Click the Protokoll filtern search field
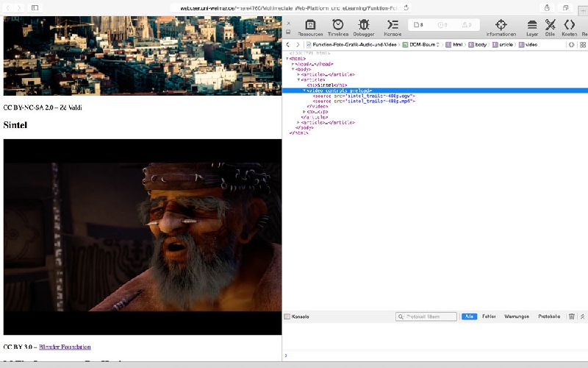The width and height of the screenshot is (588, 368). coord(426,316)
